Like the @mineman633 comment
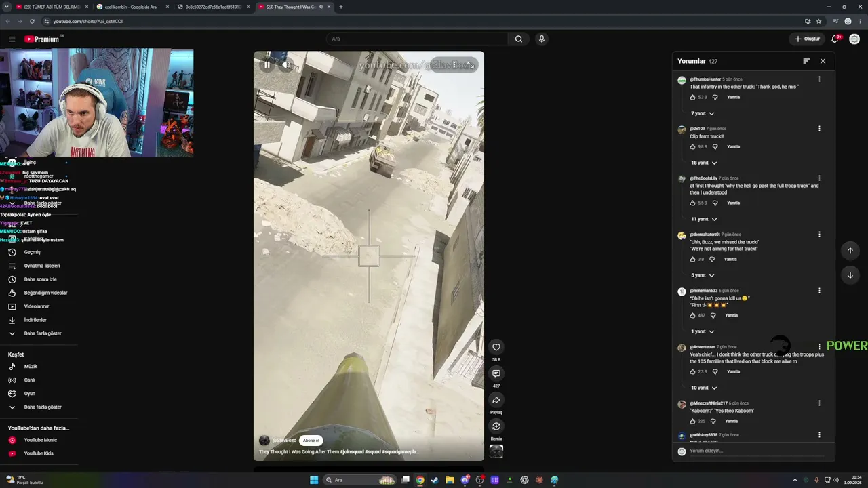Viewport: 868px width, 488px height. 693,316
